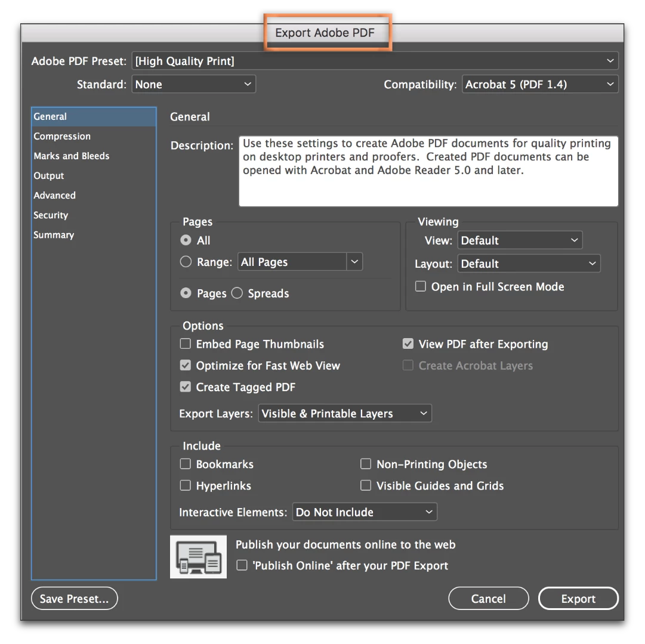This screenshot has width=645, height=644.
Task: Cancel the PDF export dialog
Action: pyautogui.click(x=488, y=598)
